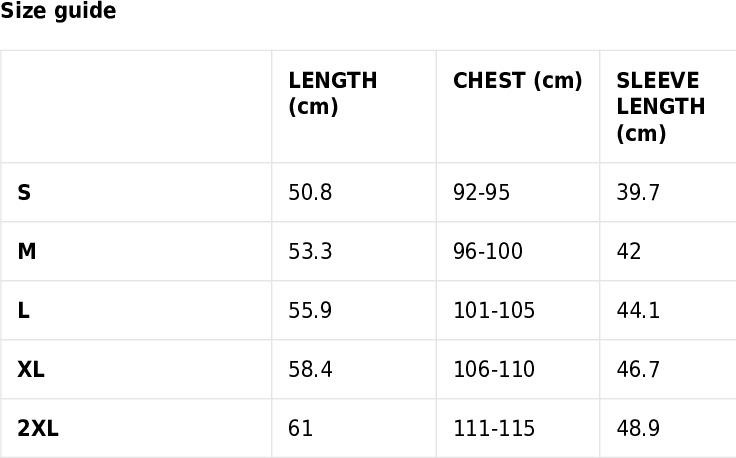Select the 55.9 length cell
Screen dimensions: 736x458
point(354,311)
